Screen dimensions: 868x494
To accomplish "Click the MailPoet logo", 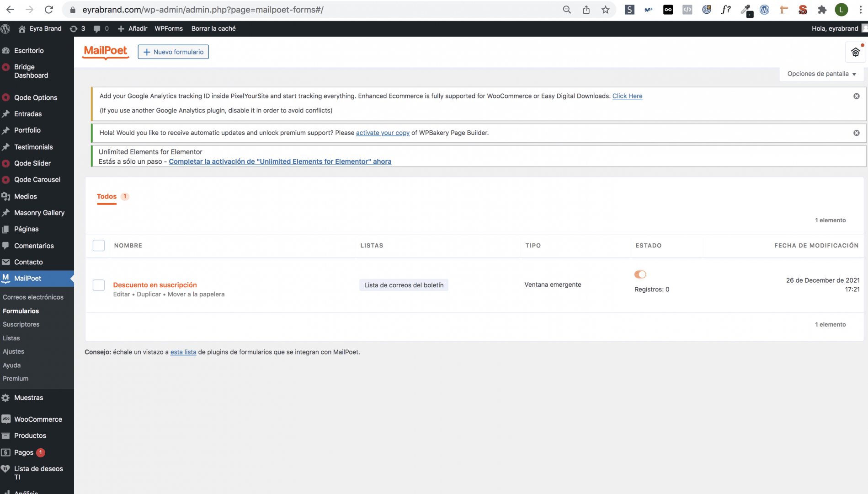I will coord(106,51).
